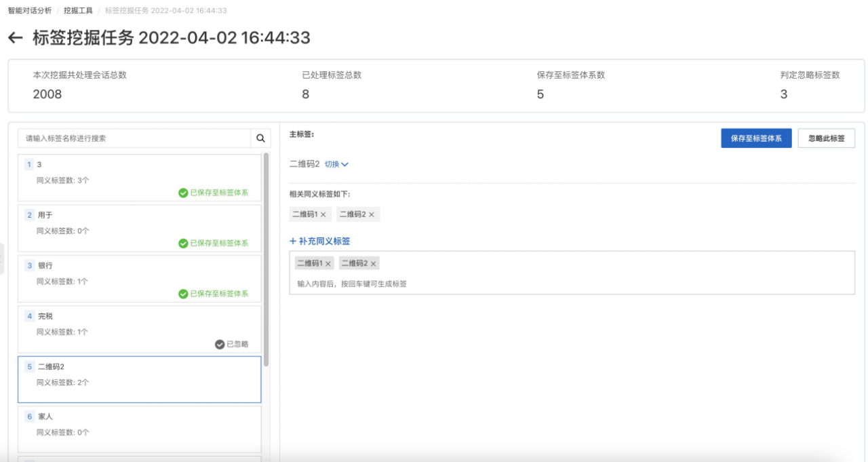
Task: Open the 挖掘工具 breadcrumb link
Action: 78,10
